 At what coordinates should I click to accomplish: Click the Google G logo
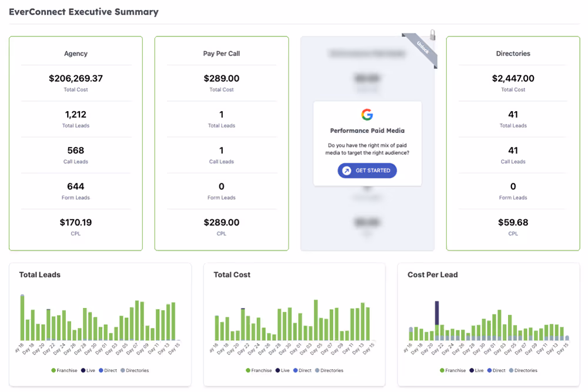(367, 115)
